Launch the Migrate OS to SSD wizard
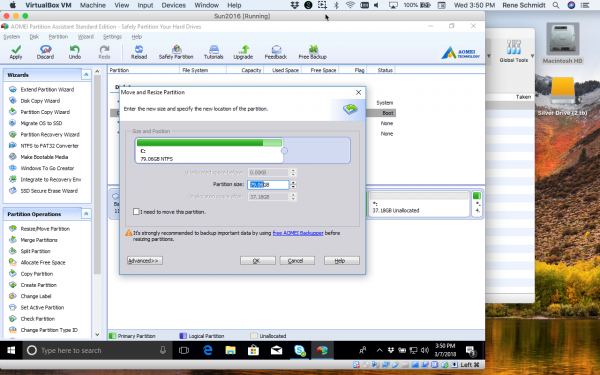 (41, 123)
